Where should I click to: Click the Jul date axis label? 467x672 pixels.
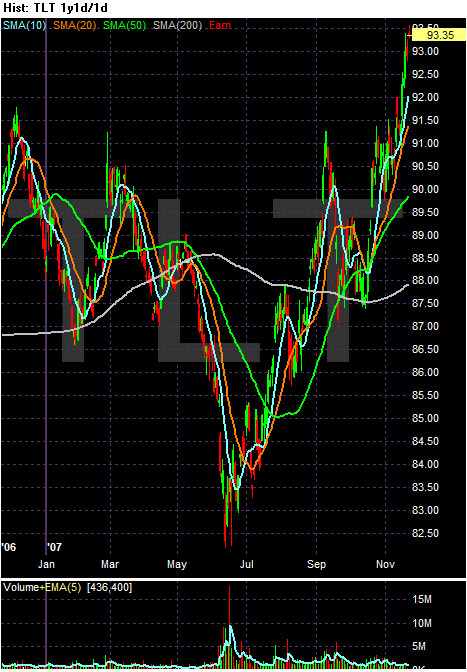click(x=246, y=564)
